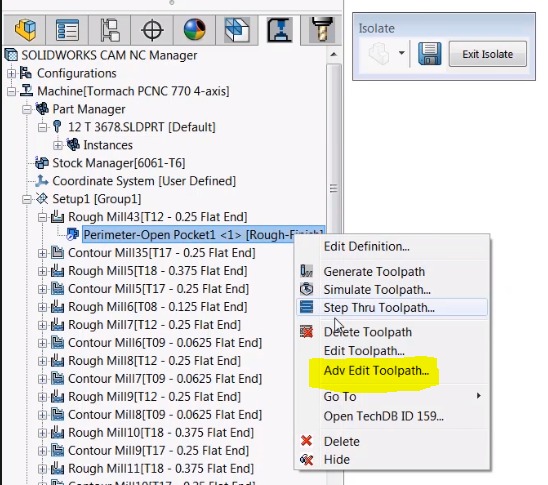The height and width of the screenshot is (485, 548).
Task: Choose Adv Edit Toolpath... menu entry
Action: click(x=392, y=371)
